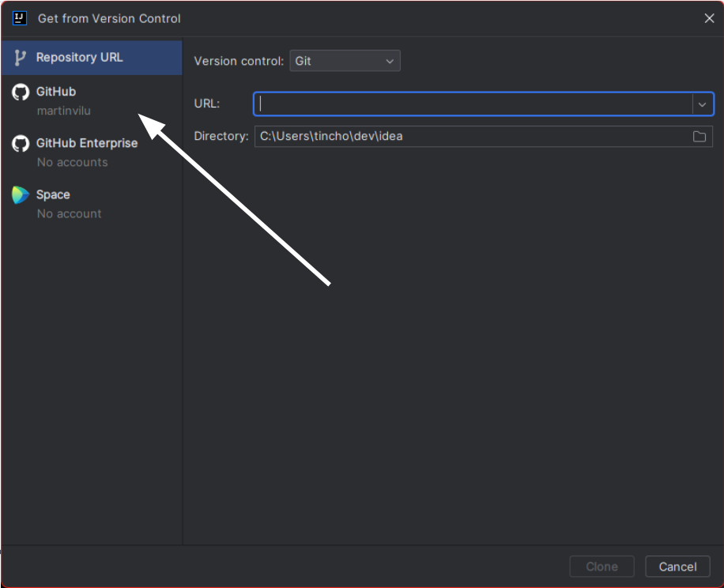Image resolution: width=724 pixels, height=588 pixels.
Task: Click the GitHub Enterprise octocat icon
Action: (21, 144)
